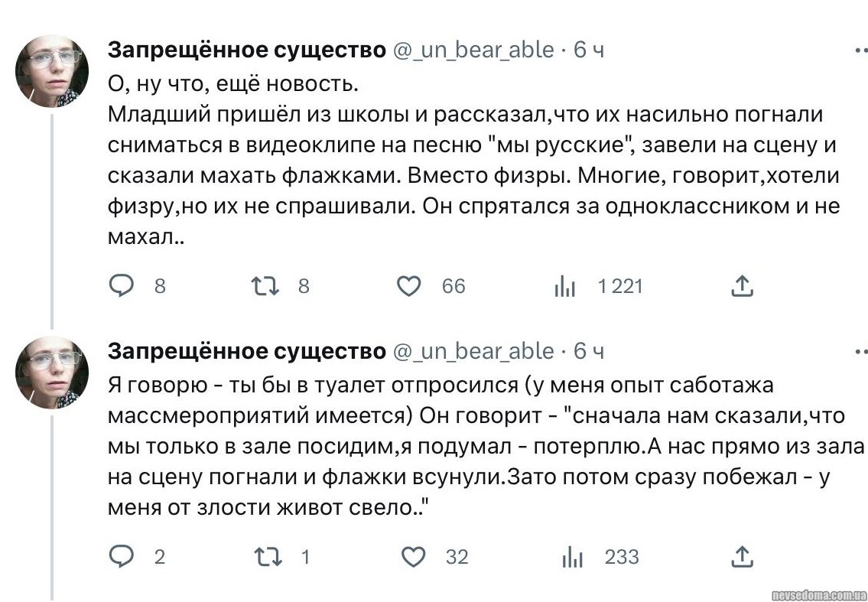
Task: Click @_un_bear_able handle in second tweet
Action: (473, 351)
